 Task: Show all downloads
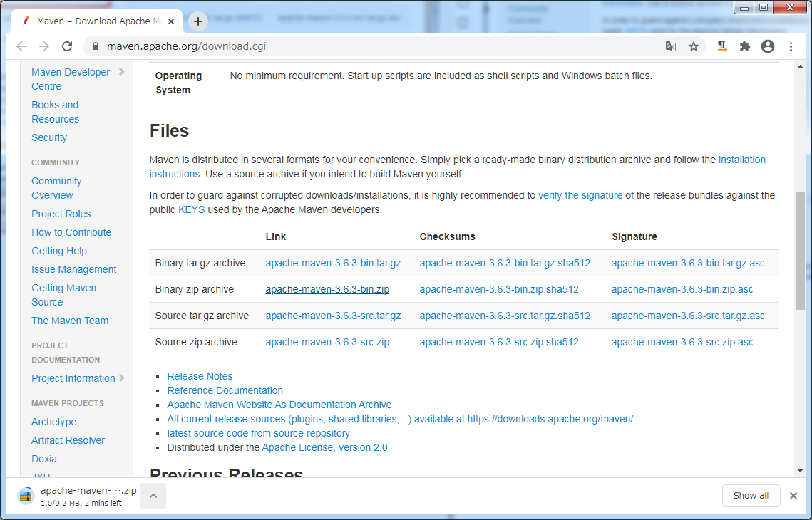(x=751, y=496)
